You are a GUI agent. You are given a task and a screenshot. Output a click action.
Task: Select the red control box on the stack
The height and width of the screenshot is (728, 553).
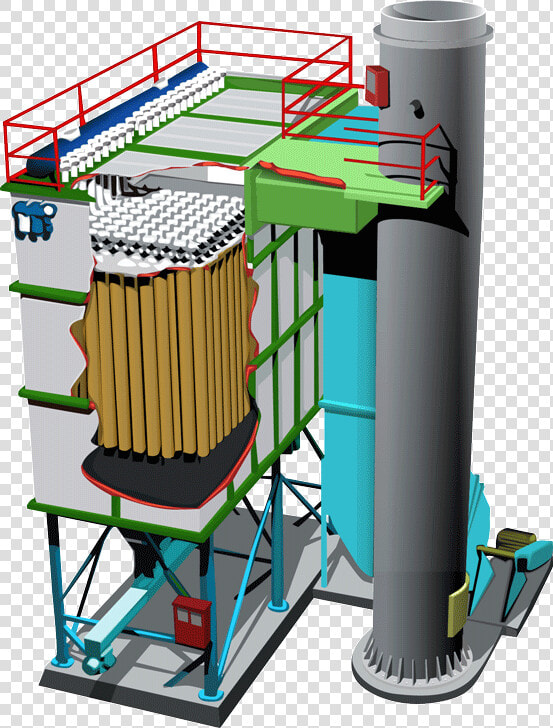point(377,86)
